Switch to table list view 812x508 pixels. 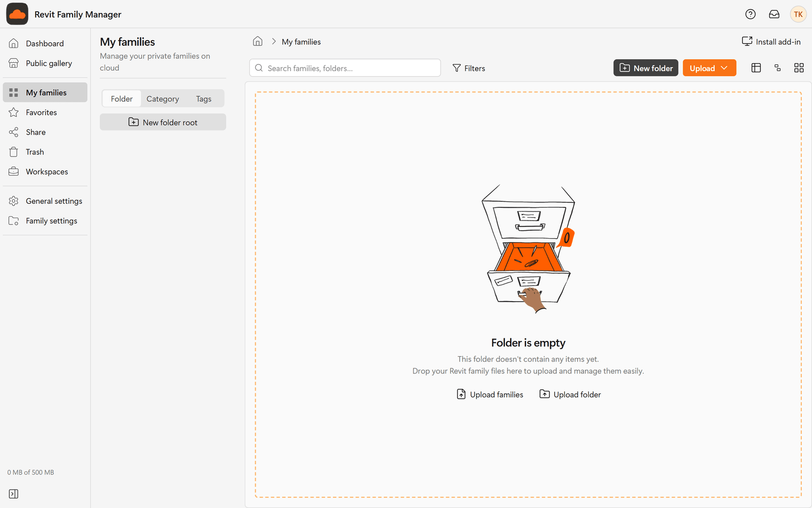756,68
